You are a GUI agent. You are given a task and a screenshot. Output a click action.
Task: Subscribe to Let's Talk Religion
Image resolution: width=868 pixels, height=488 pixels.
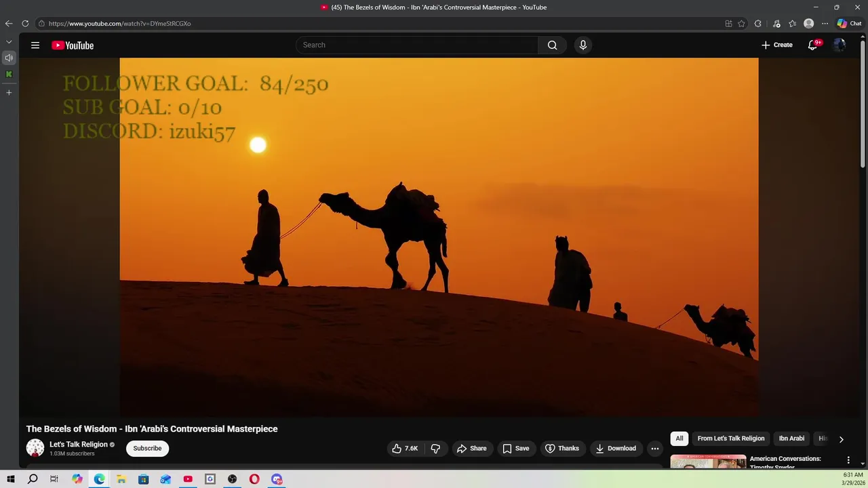click(x=147, y=449)
